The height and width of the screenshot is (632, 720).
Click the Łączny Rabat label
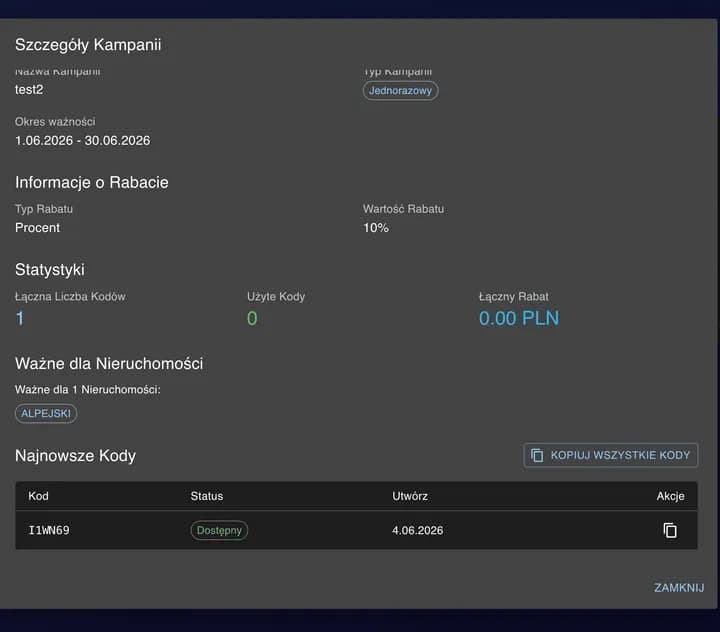pos(514,297)
